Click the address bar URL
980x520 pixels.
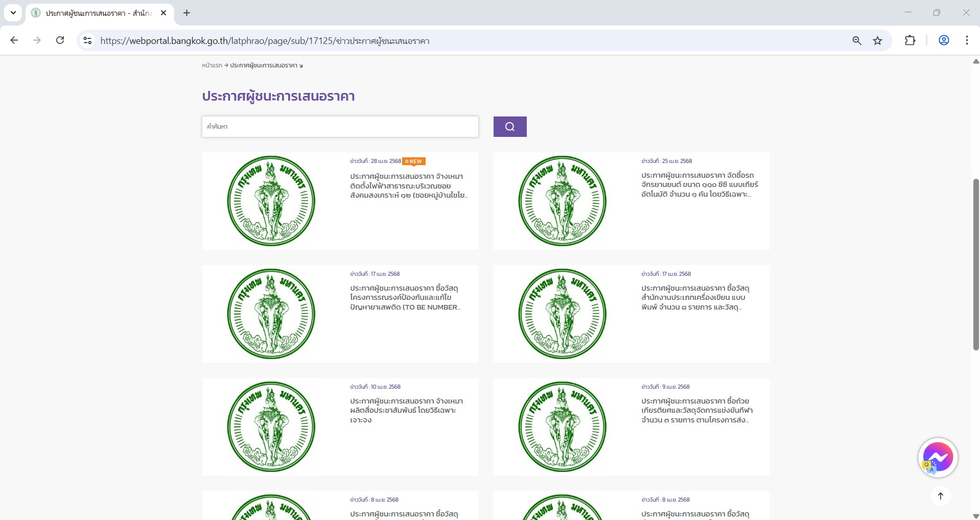[265, 41]
